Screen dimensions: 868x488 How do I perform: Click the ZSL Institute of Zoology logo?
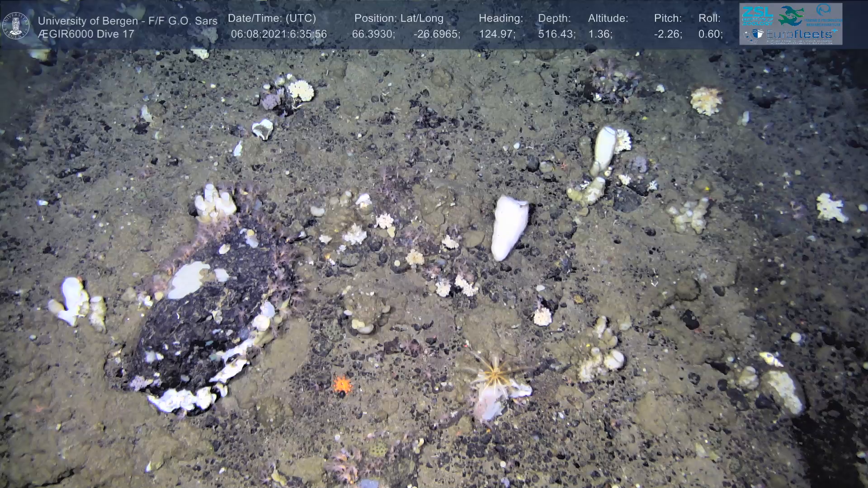758,15
